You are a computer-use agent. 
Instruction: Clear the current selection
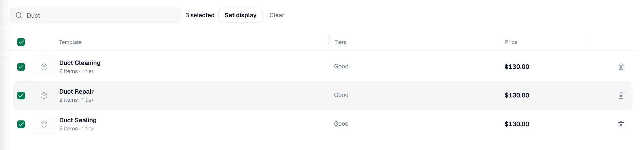pos(277,15)
